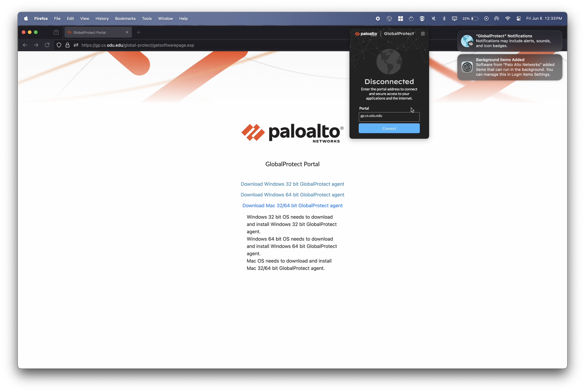Open the History menu
This screenshot has width=585, height=392.
point(102,19)
